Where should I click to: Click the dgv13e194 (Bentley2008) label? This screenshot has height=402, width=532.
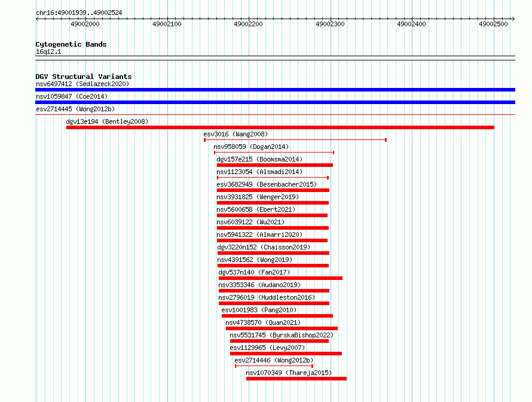pos(107,121)
